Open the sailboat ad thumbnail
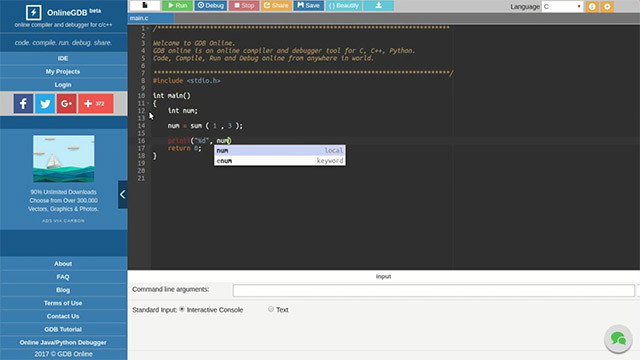Viewport: 640px width, 360px height. [64, 159]
